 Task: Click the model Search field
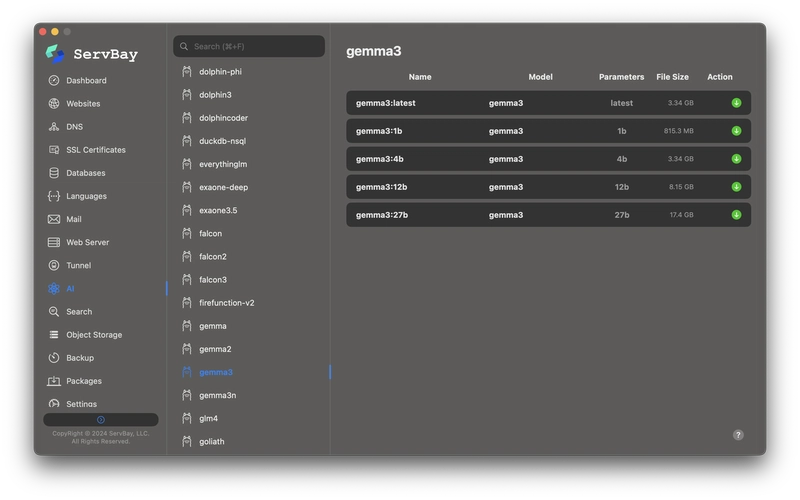249,46
